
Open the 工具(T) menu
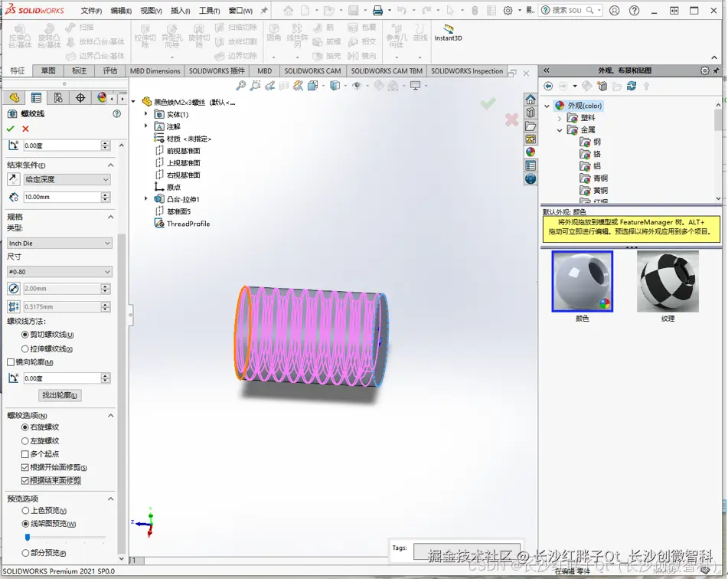pos(210,10)
